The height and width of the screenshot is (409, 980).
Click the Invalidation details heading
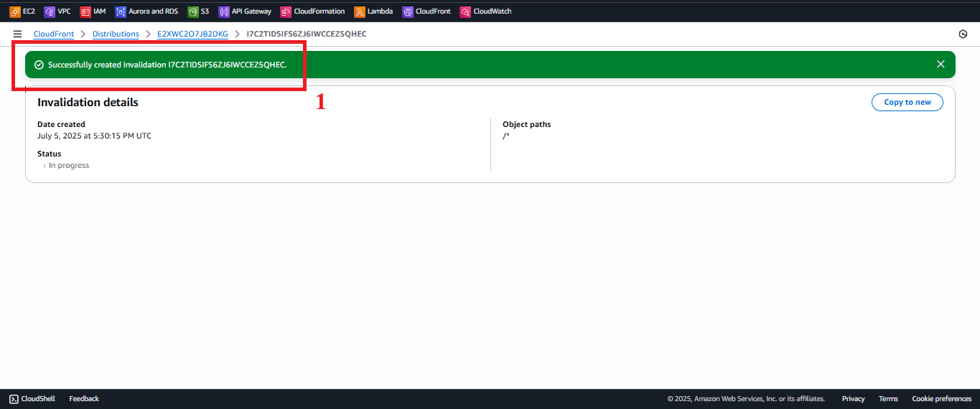tap(88, 103)
